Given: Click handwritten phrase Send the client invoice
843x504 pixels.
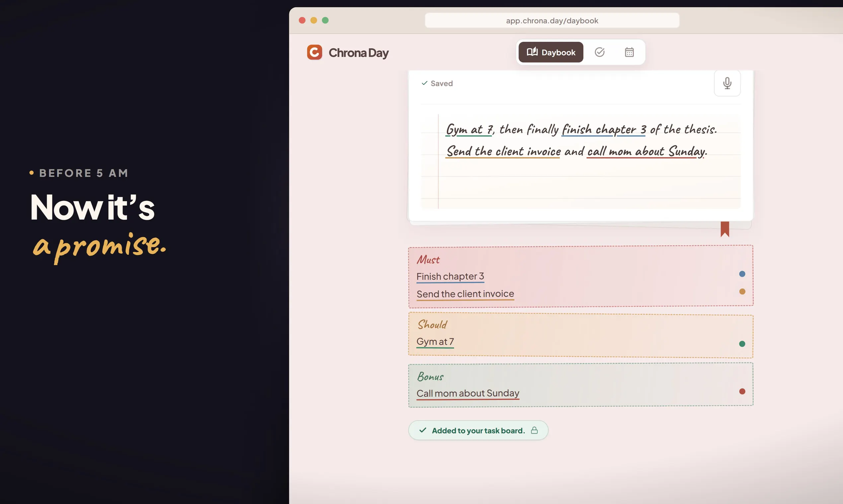Looking at the screenshot, I should click(503, 151).
